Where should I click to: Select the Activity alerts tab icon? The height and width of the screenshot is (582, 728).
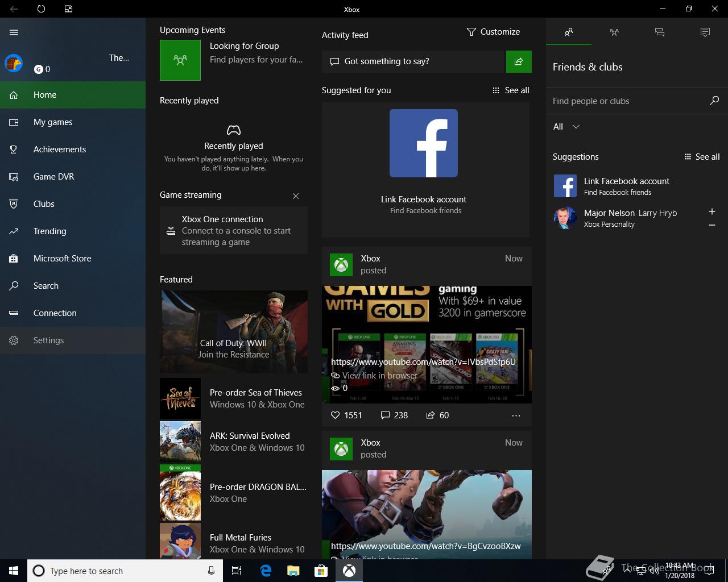(705, 32)
